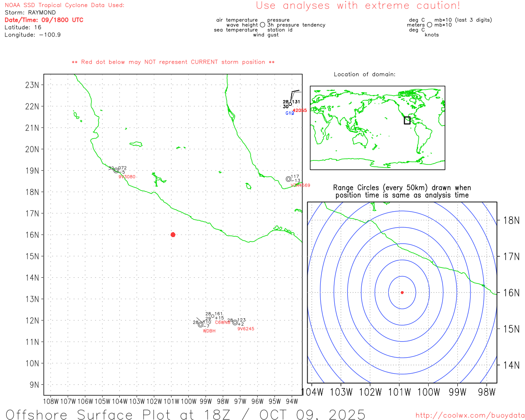Select the station circle above WDBH label

pos(201,324)
